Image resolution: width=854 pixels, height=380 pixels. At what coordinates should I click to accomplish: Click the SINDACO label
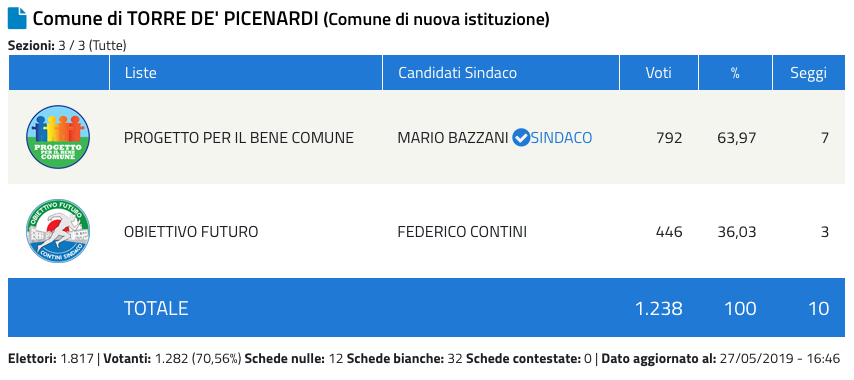[x=562, y=138]
